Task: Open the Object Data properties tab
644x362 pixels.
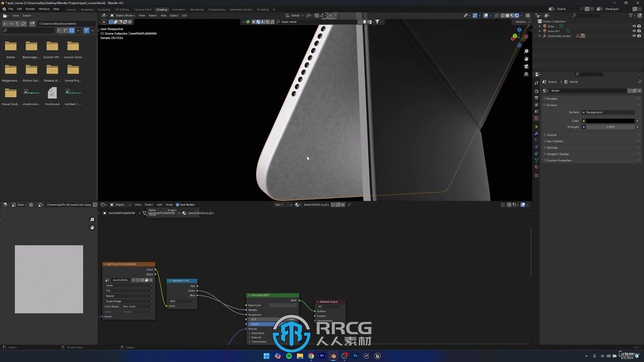Action: click(536, 160)
